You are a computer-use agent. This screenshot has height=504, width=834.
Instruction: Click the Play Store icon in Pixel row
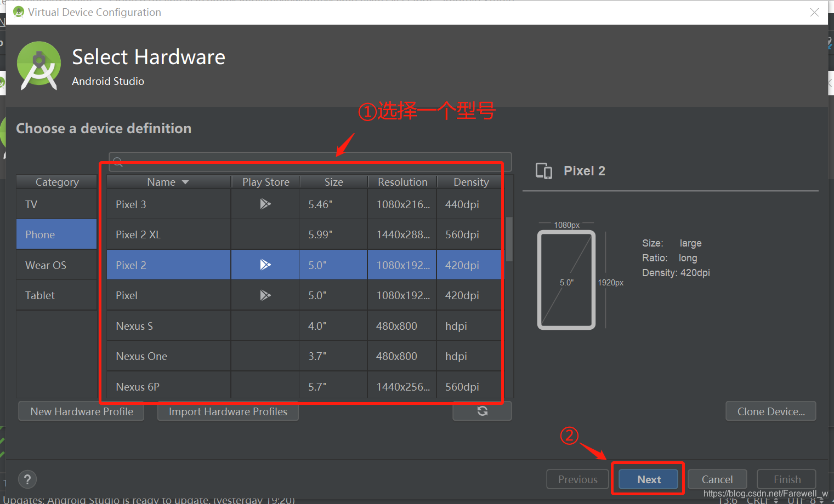point(265,295)
